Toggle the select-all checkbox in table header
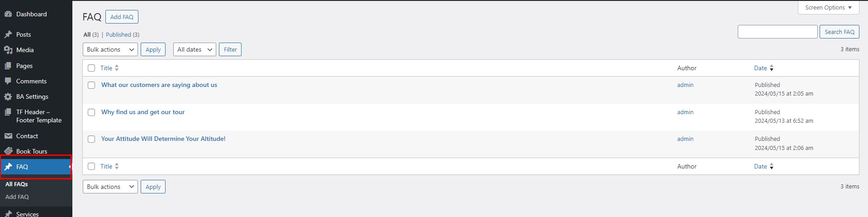Viewport: 868px width, 217px height. (91, 68)
